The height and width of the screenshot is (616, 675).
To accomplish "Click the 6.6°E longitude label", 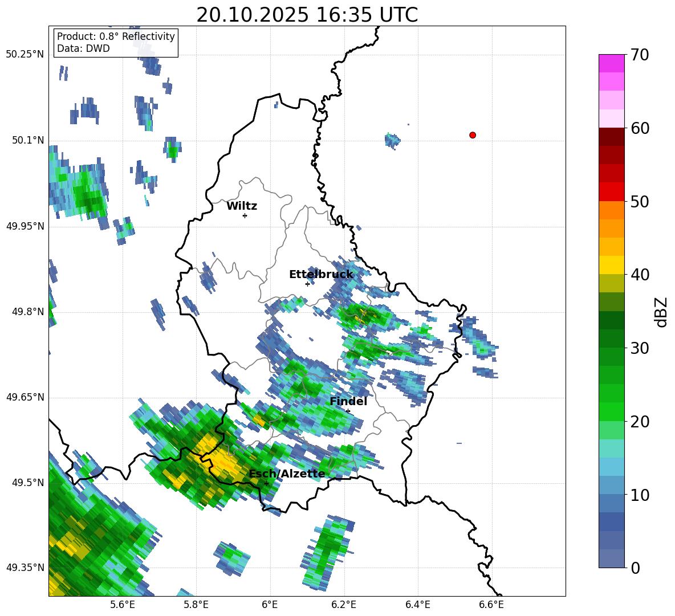I will click(x=491, y=605).
